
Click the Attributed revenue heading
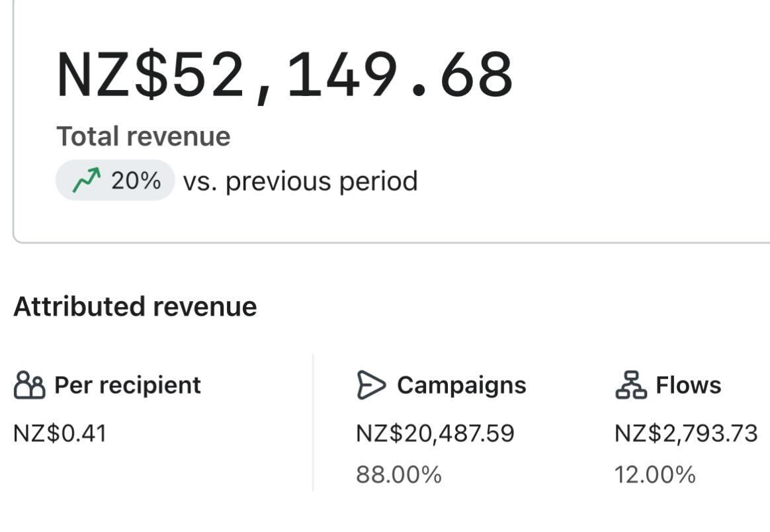coord(135,307)
